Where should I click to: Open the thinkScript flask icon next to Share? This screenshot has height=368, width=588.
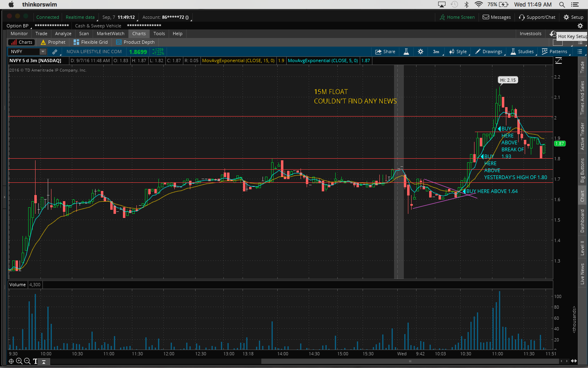coord(406,52)
